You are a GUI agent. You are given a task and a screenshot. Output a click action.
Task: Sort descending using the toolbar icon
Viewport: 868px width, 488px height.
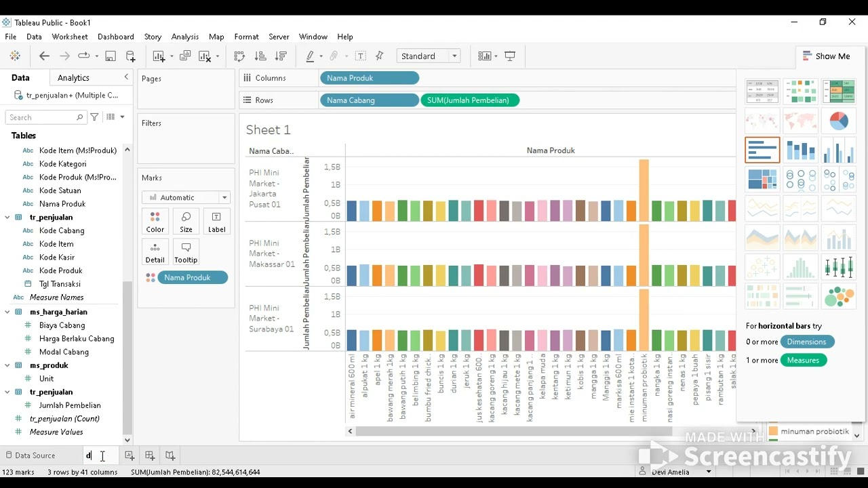tap(281, 56)
